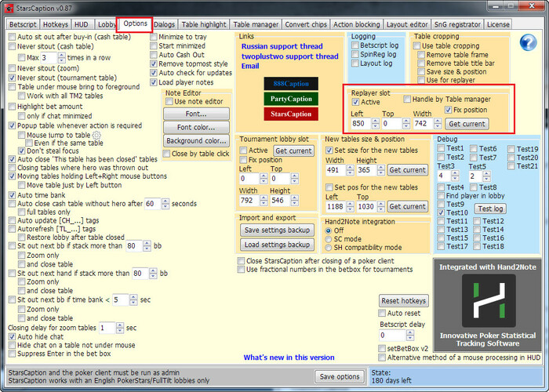Enable Use table cropping checkbox
549x392 pixels.
point(416,45)
